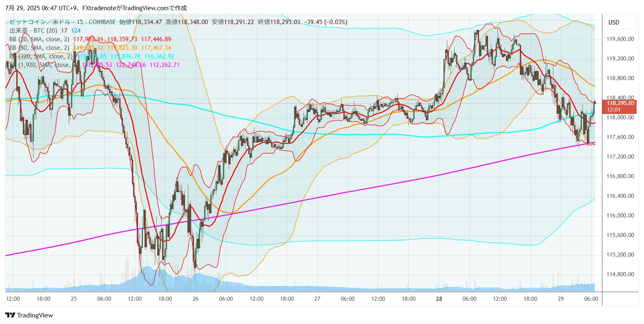The image size is (644, 324).
Task: Click the red BB value 117,446.89
Action: tap(156, 39)
